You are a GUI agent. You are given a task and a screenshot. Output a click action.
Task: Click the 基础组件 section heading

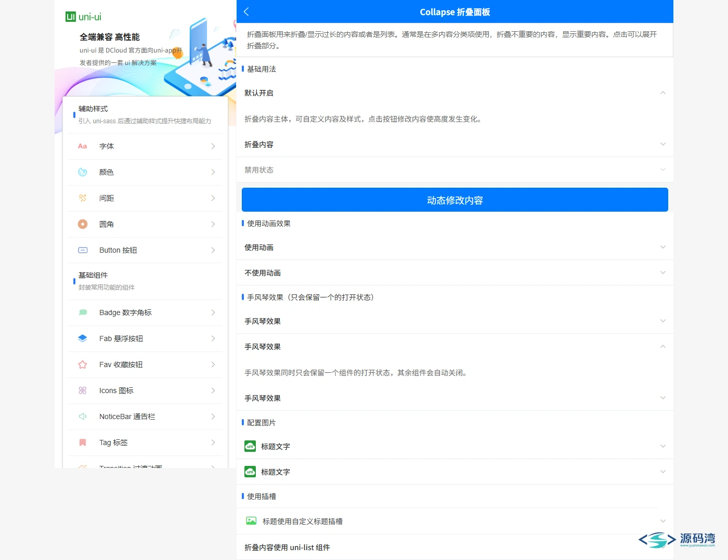point(93,275)
